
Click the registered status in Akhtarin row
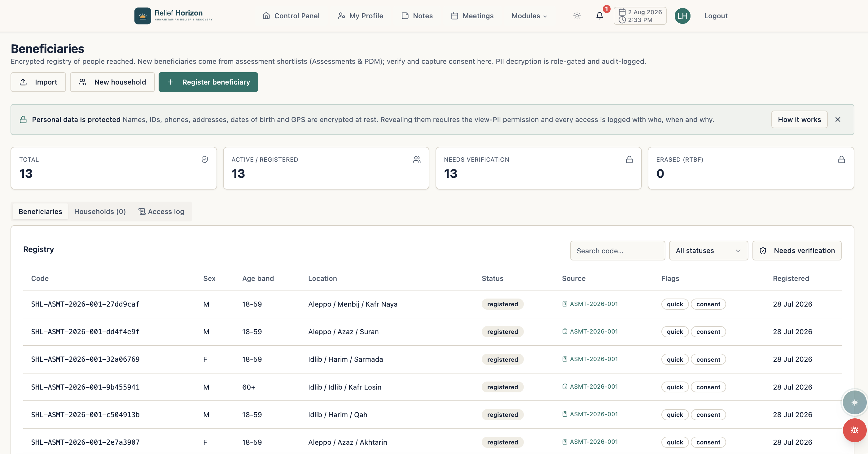(x=502, y=442)
